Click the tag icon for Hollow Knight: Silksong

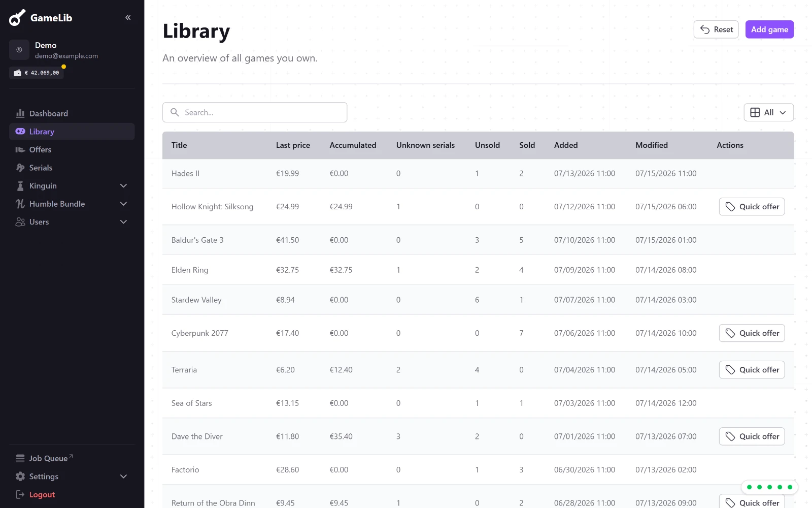click(x=730, y=207)
